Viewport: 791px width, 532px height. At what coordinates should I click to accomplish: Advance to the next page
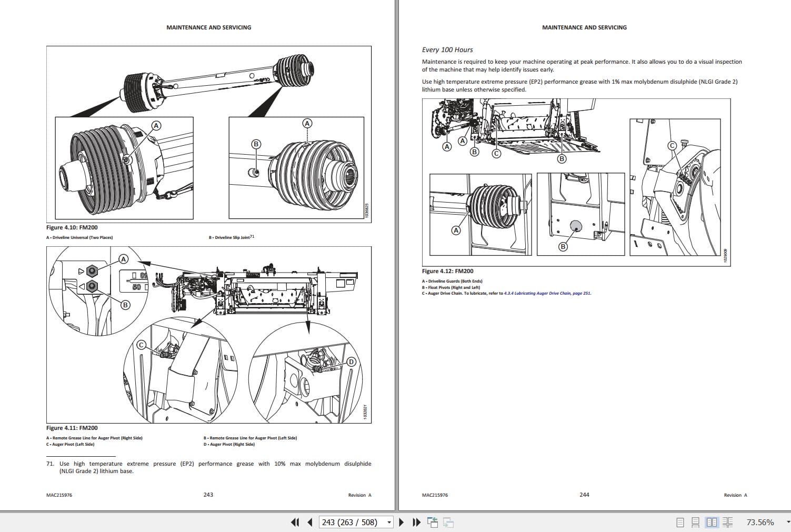coord(402,522)
